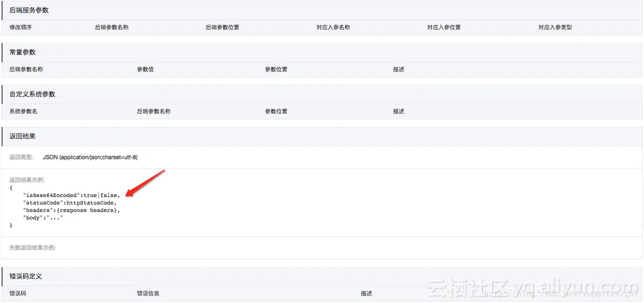Screen dimensions: 644x303
Task: Select the 对应入参位置 column header
Action: pos(443,27)
